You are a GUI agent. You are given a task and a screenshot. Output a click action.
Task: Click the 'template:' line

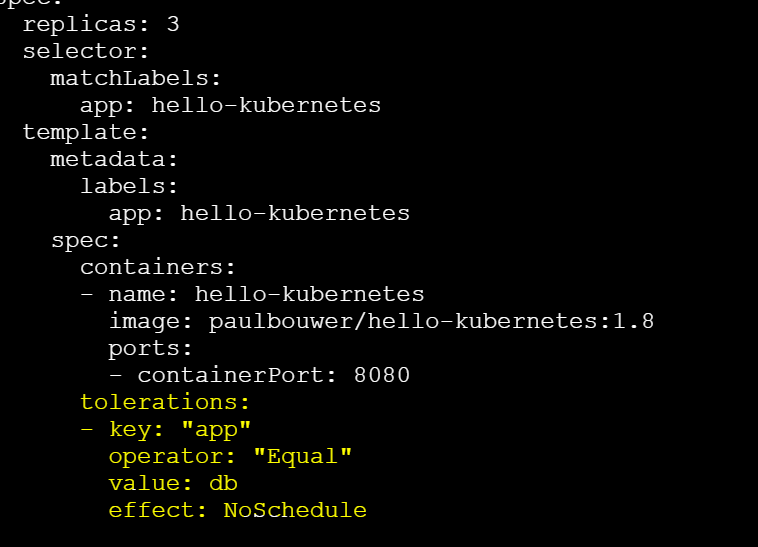(x=86, y=131)
